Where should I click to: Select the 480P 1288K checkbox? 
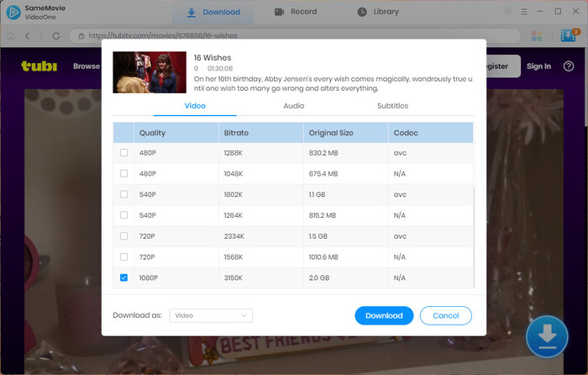click(x=124, y=153)
